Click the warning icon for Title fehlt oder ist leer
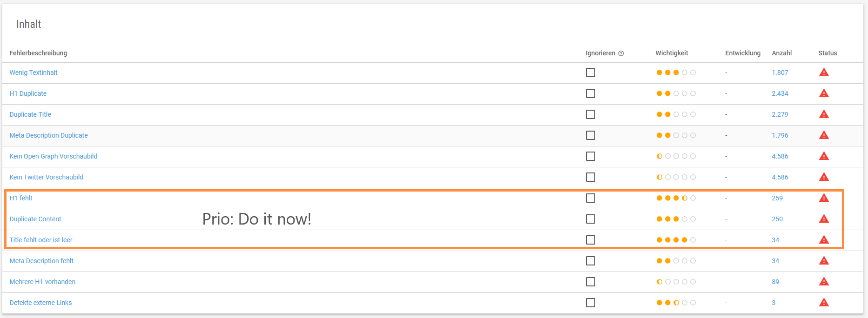This screenshot has width=868, height=318. coord(824,240)
